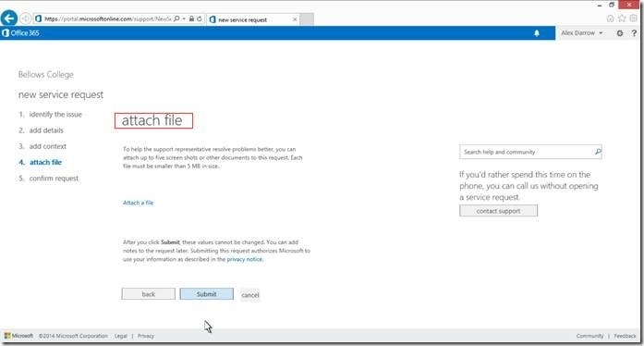Open a new blank browser tab
Image resolution: width=644 pixels, height=346 pixels.
[307, 19]
